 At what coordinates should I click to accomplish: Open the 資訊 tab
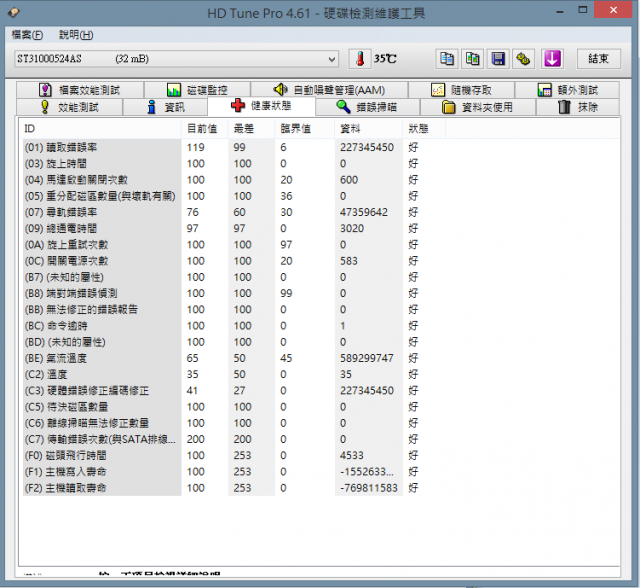(x=165, y=107)
